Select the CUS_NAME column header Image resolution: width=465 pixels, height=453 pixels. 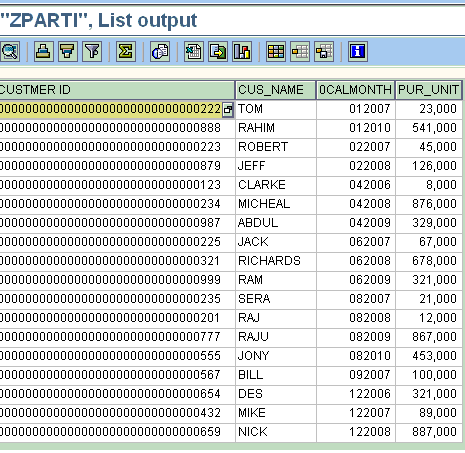(x=276, y=90)
